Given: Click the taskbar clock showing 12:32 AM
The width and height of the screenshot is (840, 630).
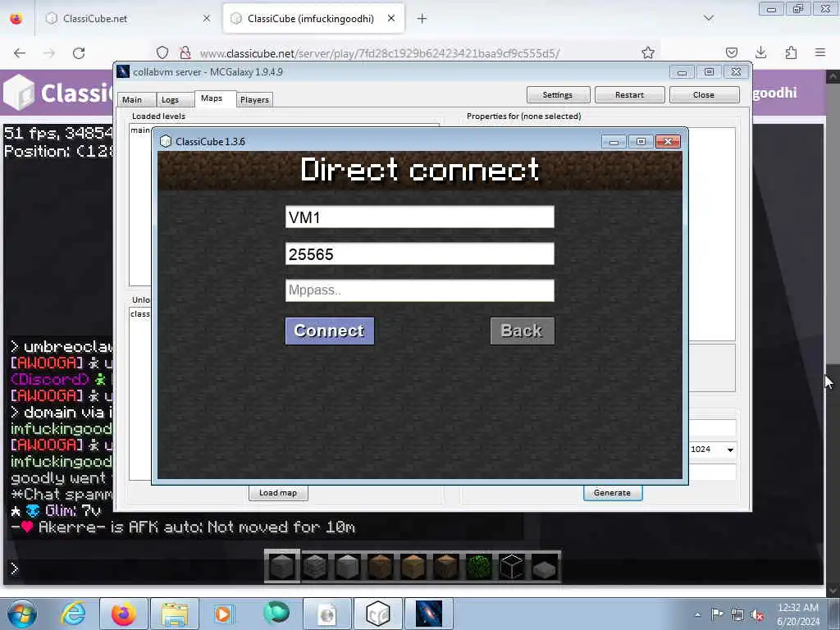Looking at the screenshot, I should [798, 614].
